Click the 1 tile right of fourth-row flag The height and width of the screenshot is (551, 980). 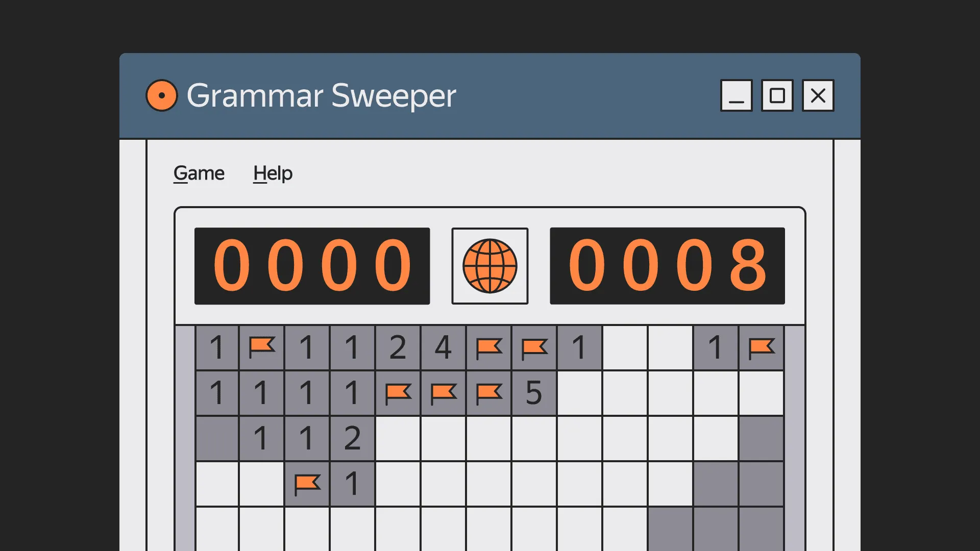click(352, 484)
